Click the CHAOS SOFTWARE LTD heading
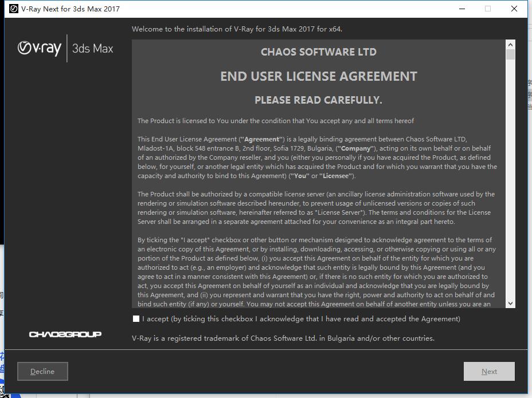Viewport: 532px width, 398px height. (319, 52)
